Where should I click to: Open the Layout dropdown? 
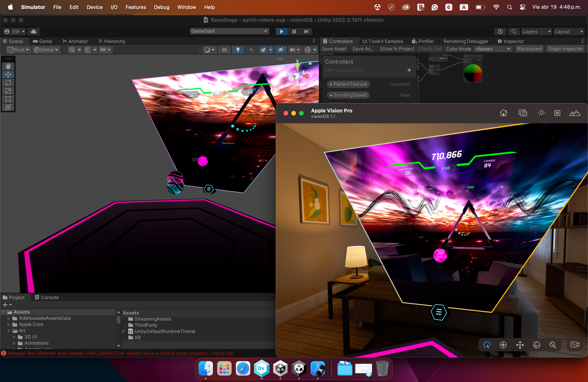pos(569,31)
